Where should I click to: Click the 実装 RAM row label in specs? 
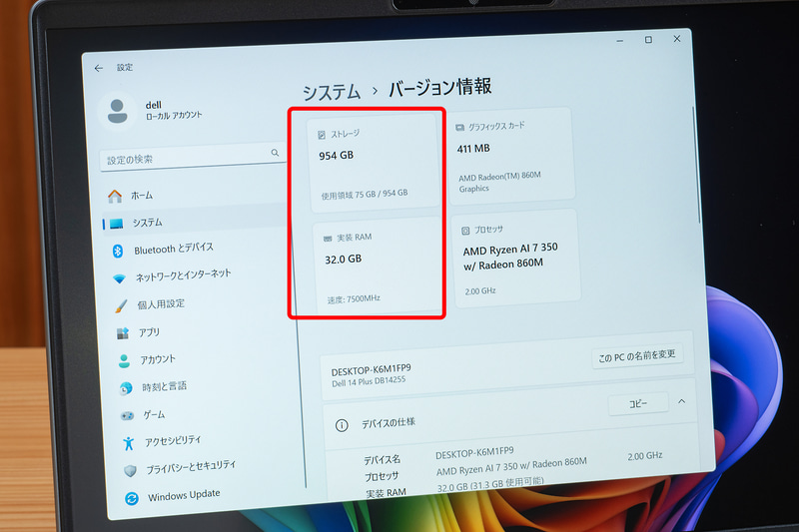(387, 493)
